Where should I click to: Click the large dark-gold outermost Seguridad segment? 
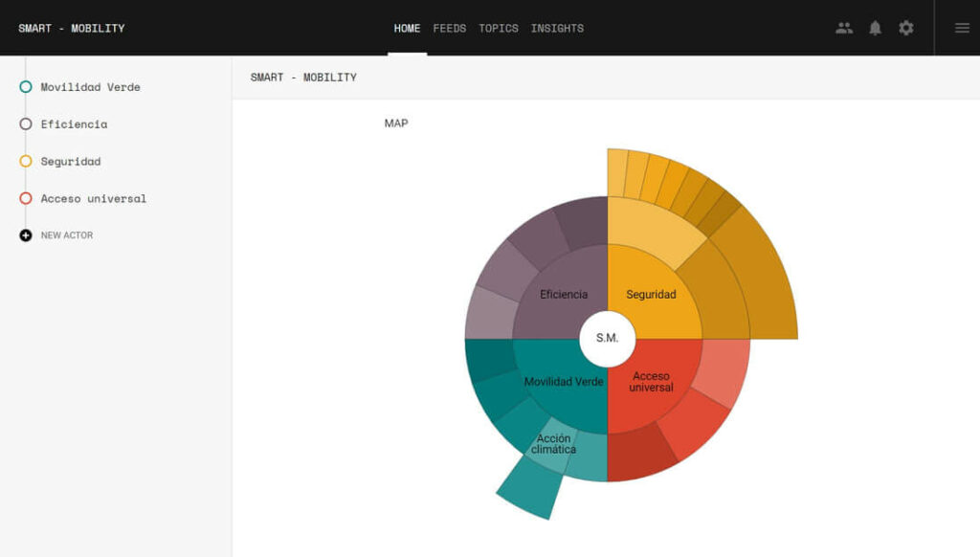tap(759, 278)
